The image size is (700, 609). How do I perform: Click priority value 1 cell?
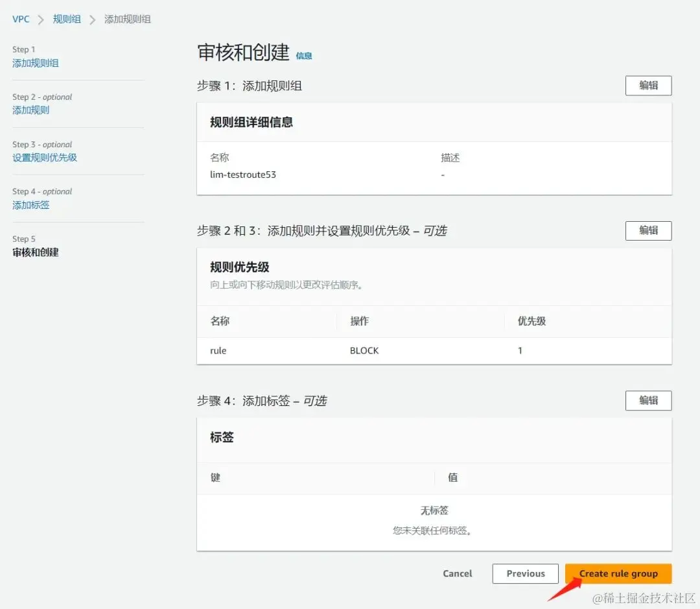[x=520, y=351]
